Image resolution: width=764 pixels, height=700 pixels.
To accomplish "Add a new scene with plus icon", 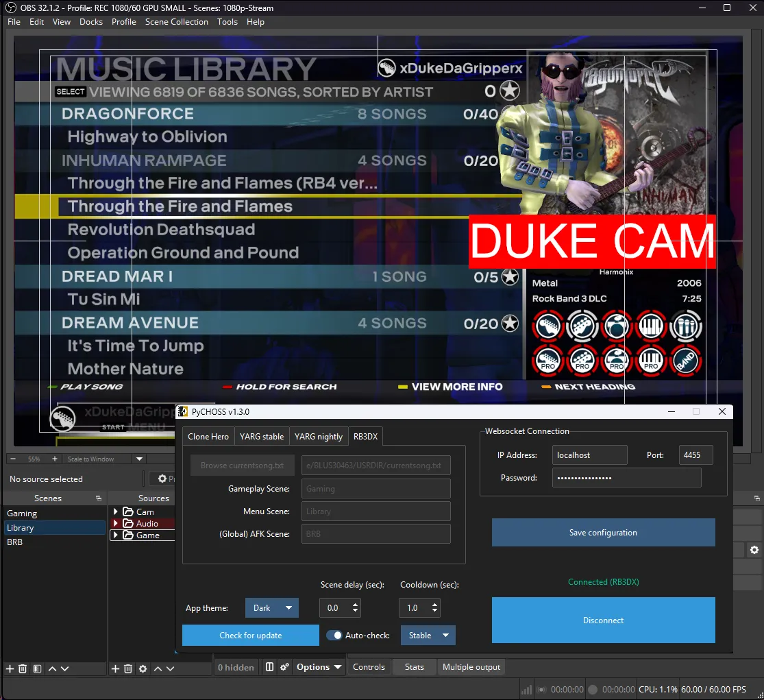I will click(10, 668).
